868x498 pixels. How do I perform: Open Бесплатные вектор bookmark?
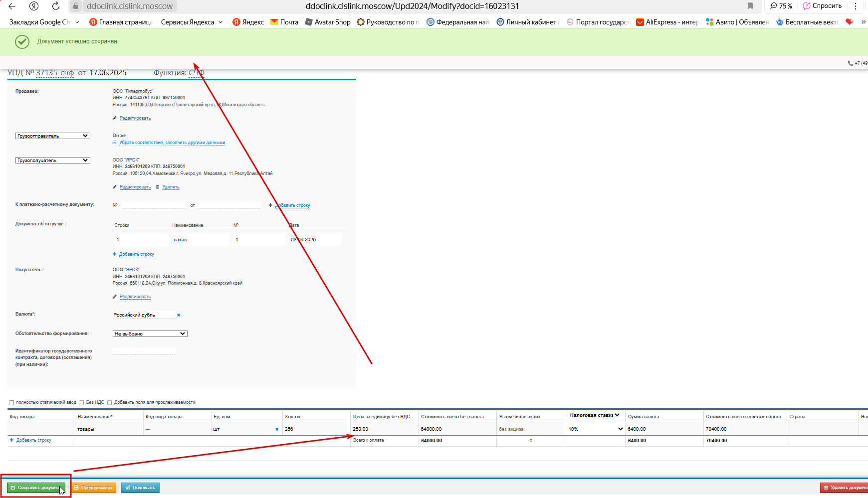pos(807,22)
